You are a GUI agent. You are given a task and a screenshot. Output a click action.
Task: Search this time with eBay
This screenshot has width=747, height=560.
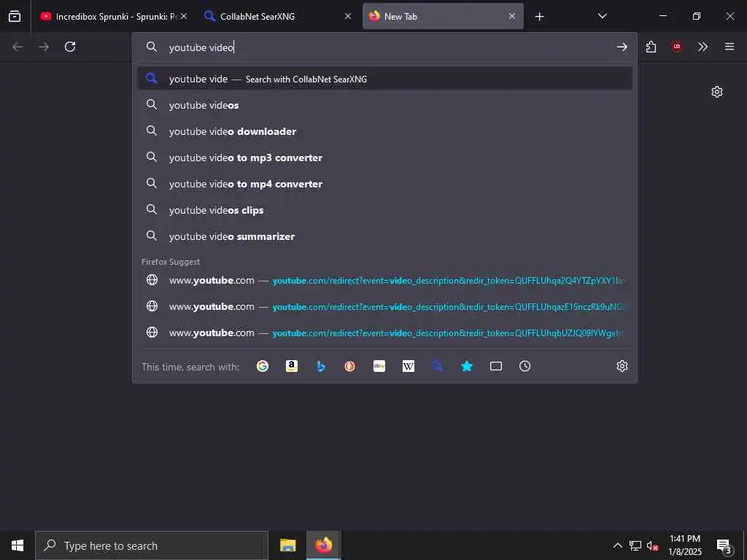point(379,366)
